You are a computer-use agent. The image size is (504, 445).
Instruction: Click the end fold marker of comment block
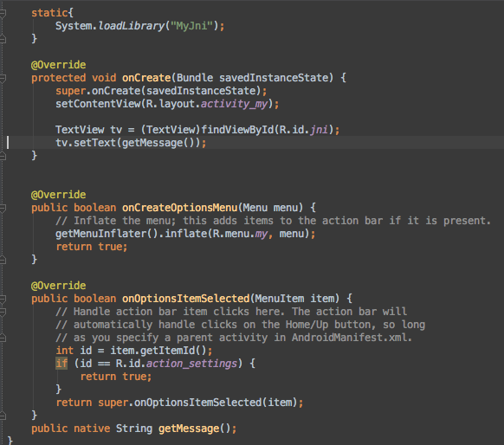click(x=3, y=338)
